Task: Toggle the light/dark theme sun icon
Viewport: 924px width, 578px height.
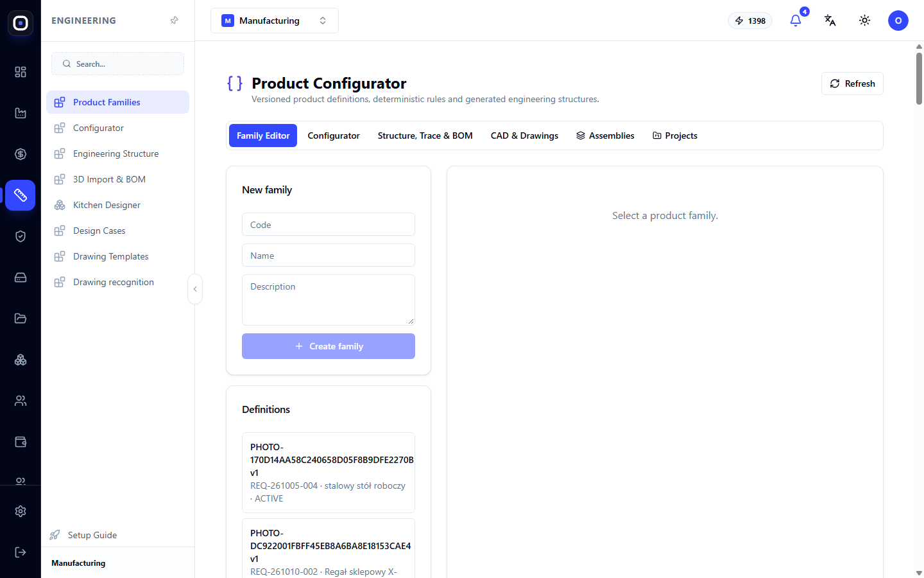Action: (x=865, y=21)
